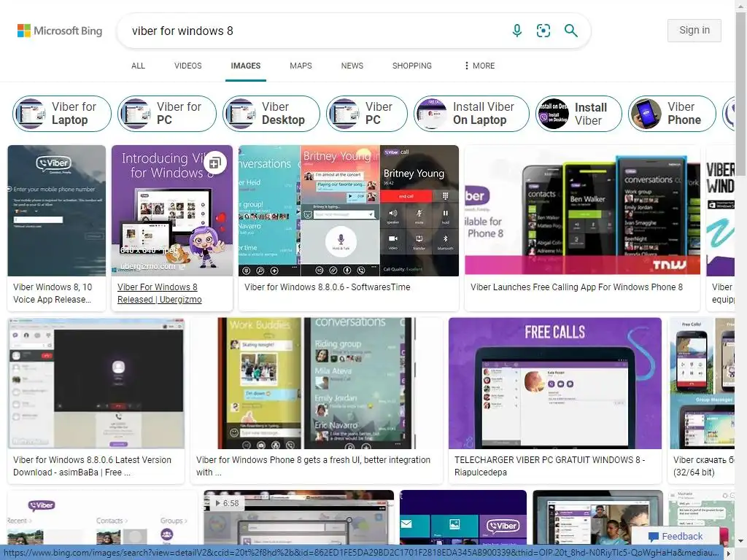
Task: Select the Viber for PC suggestion
Action: [x=167, y=113]
